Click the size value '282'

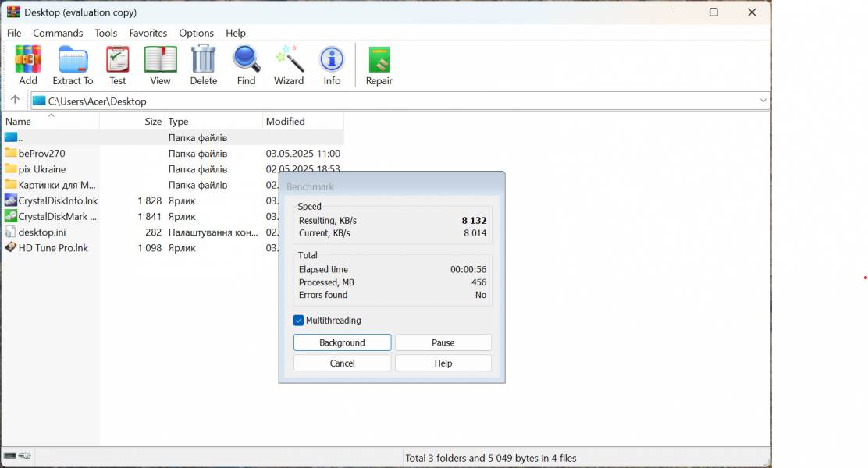pos(153,232)
